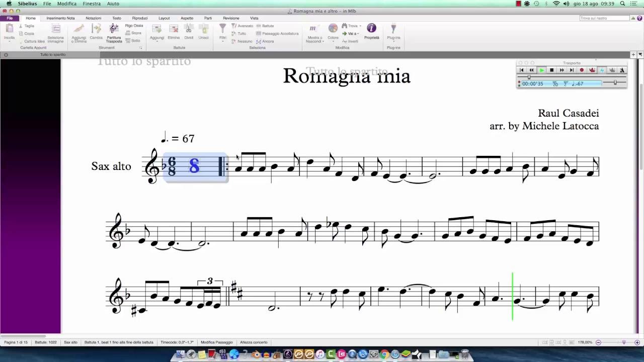Collapse the ribbon with the arrow icon
The width and height of the screenshot is (644, 362).
click(633, 18)
